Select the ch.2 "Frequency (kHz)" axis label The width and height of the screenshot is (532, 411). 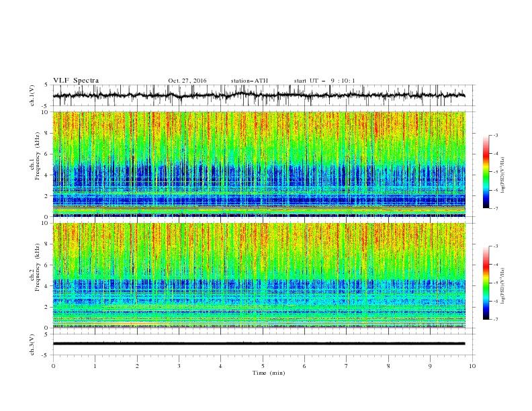38,267
